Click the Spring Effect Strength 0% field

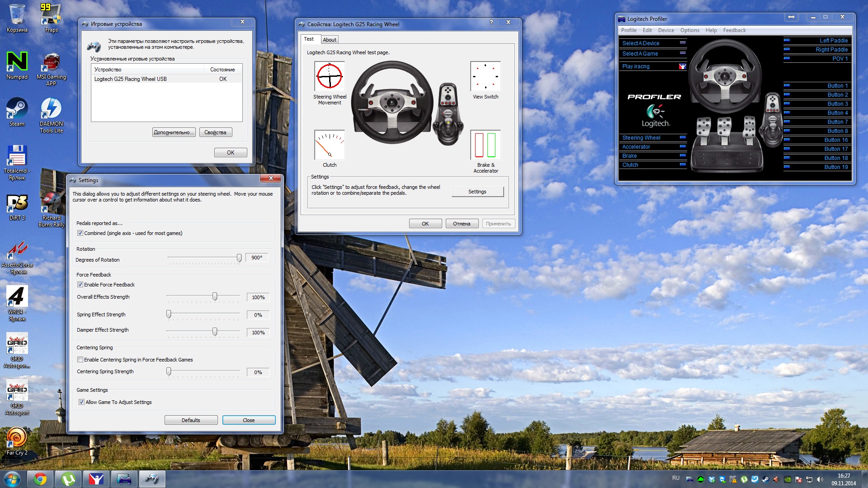tap(258, 315)
